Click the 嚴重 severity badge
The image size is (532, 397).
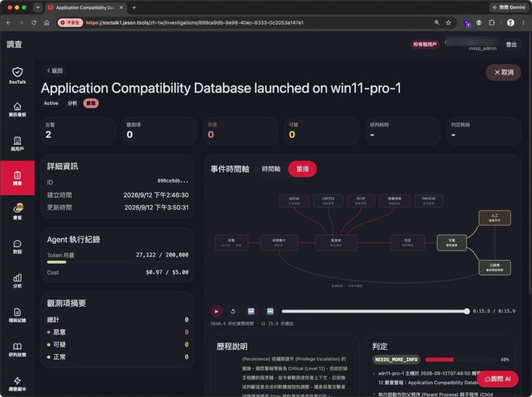[91, 103]
